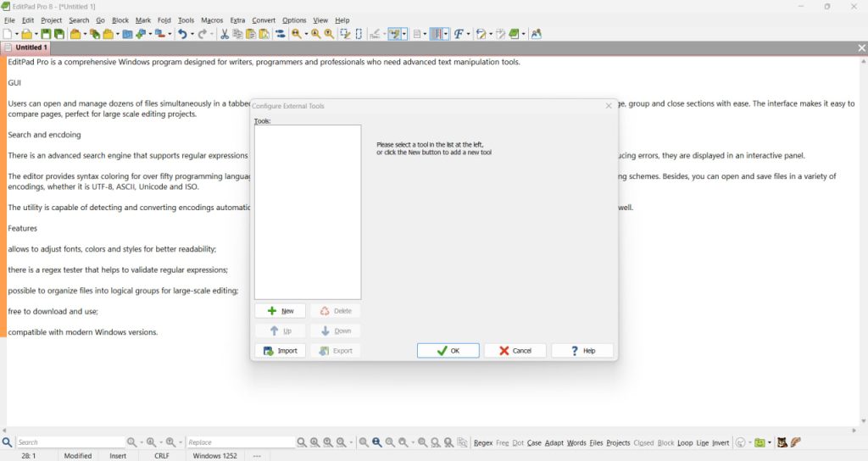The image size is (868, 461).
Task: Click the blue project box toolbar icon
Action: click(127, 34)
